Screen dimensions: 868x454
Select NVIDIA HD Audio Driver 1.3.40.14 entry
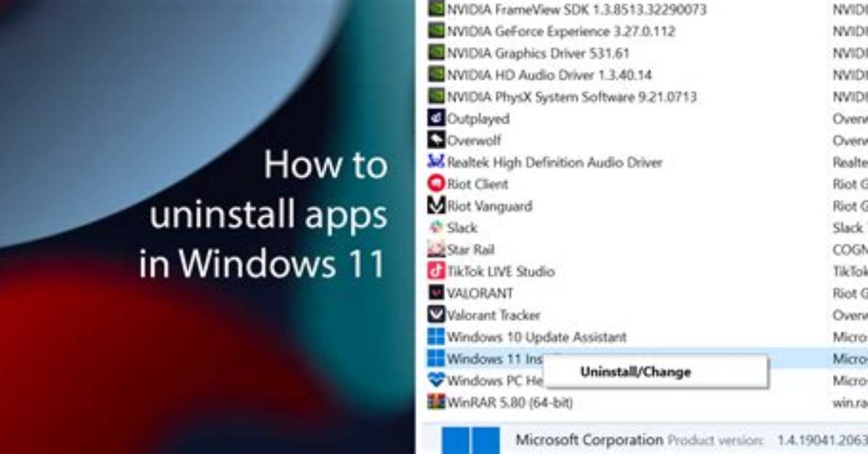coord(549,74)
